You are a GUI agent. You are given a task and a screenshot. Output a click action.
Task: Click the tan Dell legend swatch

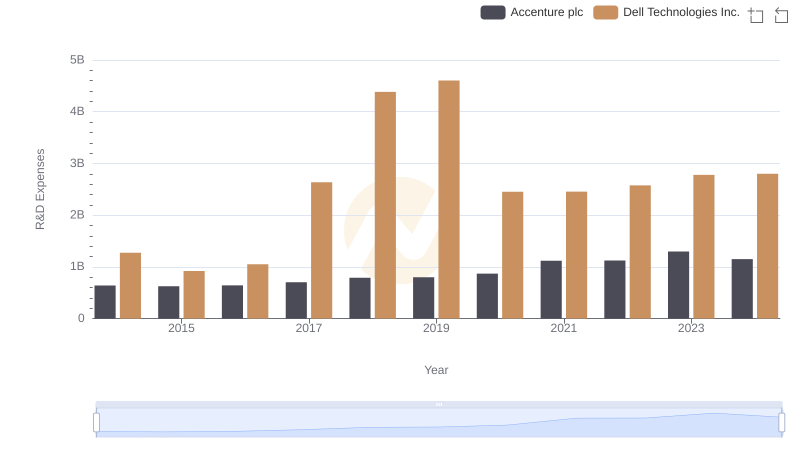point(605,12)
